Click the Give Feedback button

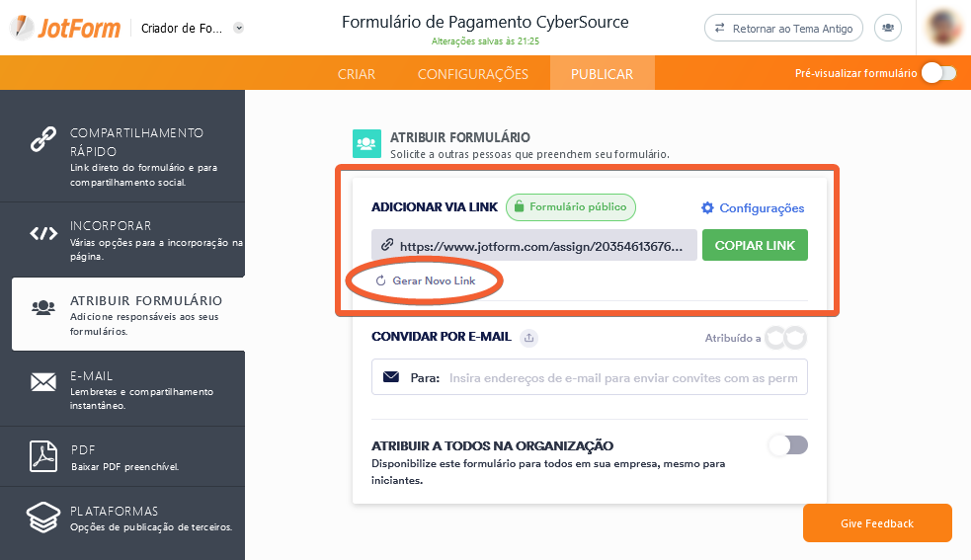pos(876,523)
